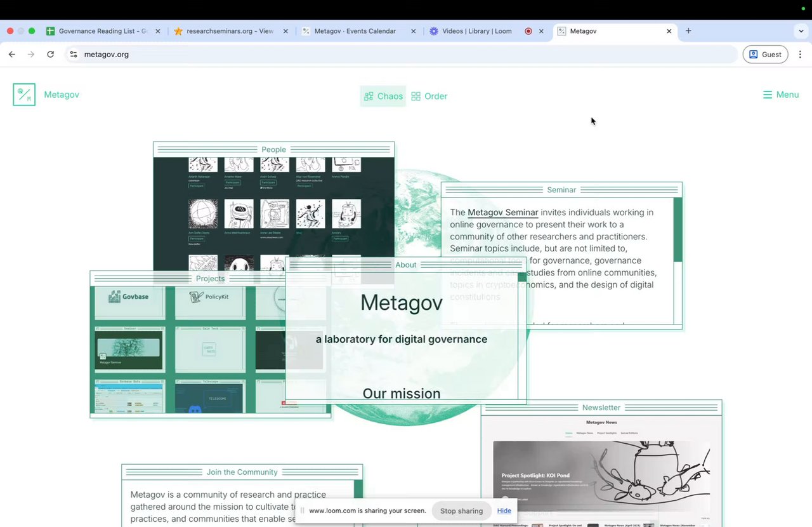The image size is (812, 527).
Task: Switch to Chaos layout view
Action: 383,97
